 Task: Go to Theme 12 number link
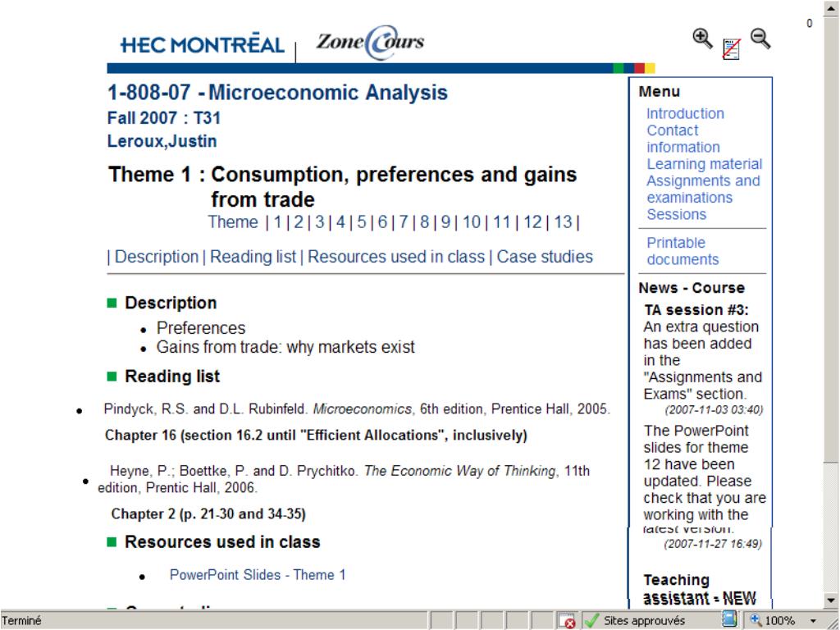click(532, 221)
